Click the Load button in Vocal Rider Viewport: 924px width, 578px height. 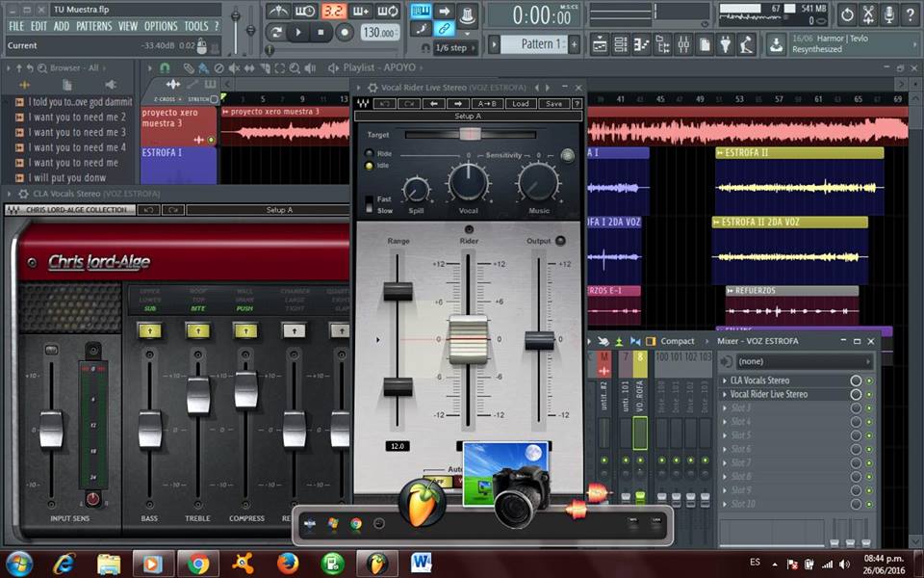(x=521, y=104)
